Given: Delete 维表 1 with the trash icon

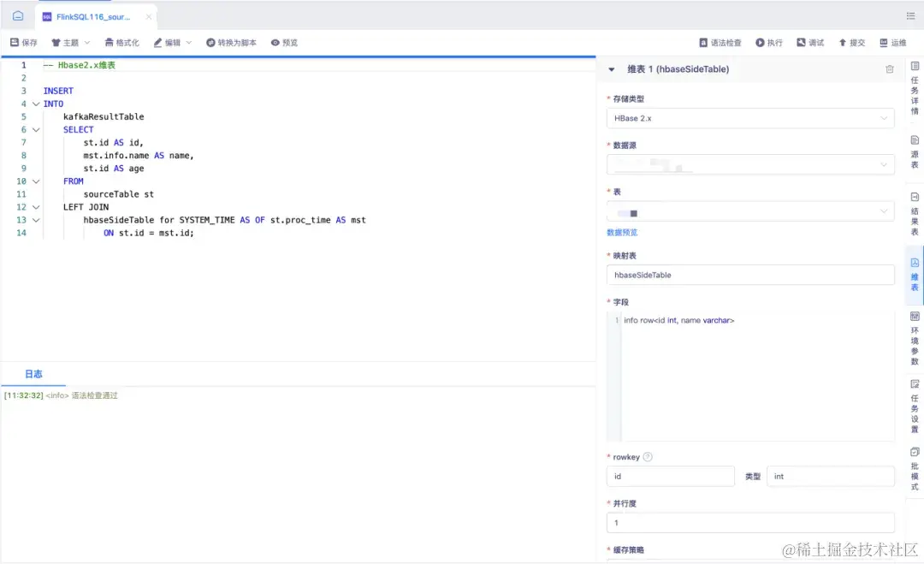Looking at the screenshot, I should pos(889,69).
